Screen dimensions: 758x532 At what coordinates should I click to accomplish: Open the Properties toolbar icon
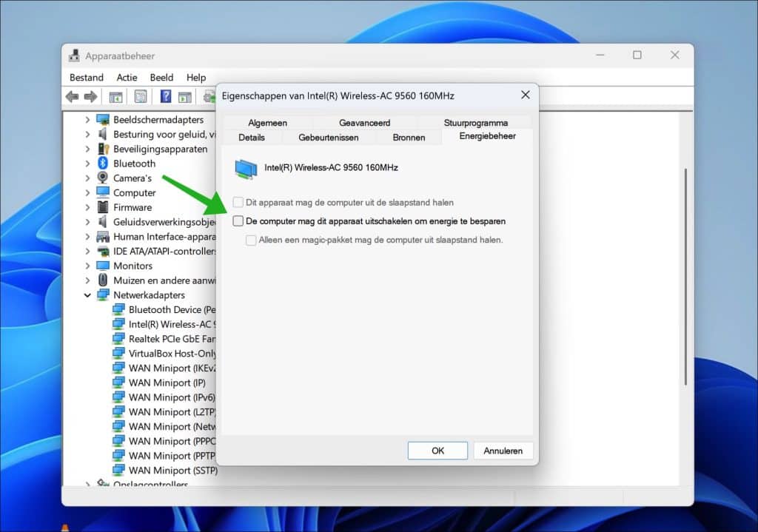(141, 97)
